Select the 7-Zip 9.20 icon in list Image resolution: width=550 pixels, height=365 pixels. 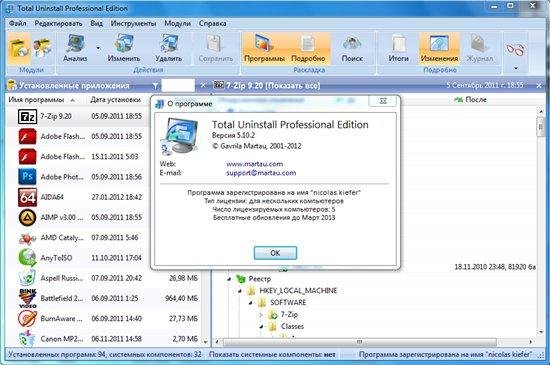tap(27, 116)
